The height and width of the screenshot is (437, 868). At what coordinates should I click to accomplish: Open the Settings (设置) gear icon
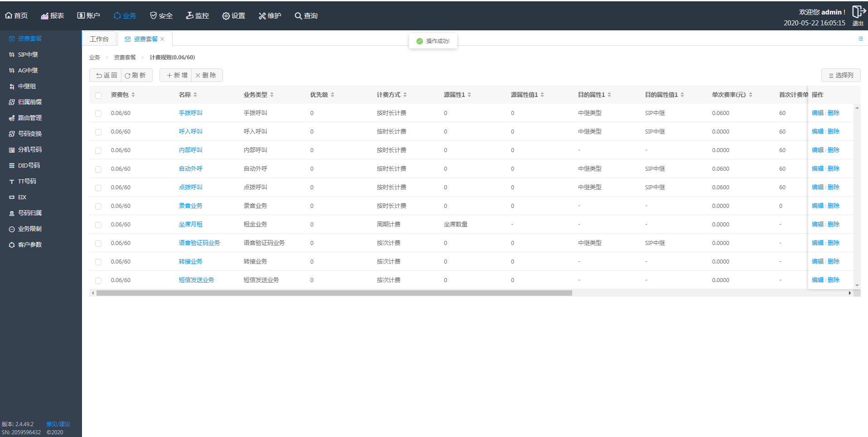pyautogui.click(x=226, y=16)
